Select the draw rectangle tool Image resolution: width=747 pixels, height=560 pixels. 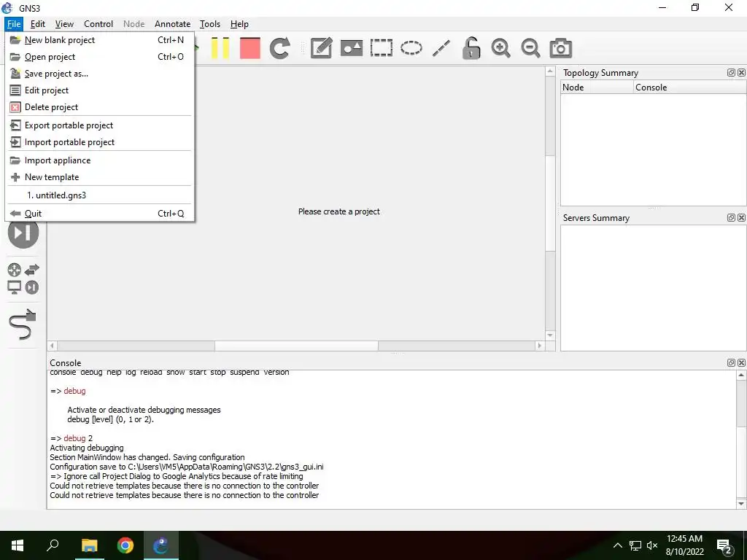381,47
